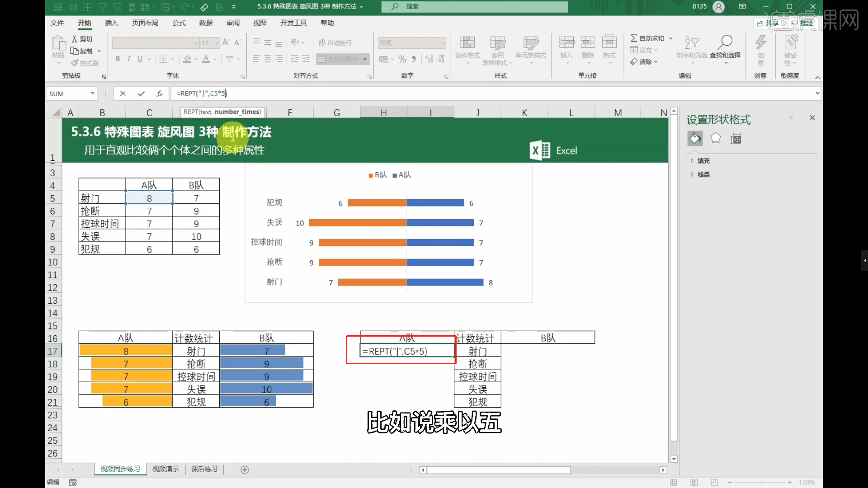The width and height of the screenshot is (868, 488).
Task: Switch to Page Break Preview in status bar
Action: [x=714, y=483]
